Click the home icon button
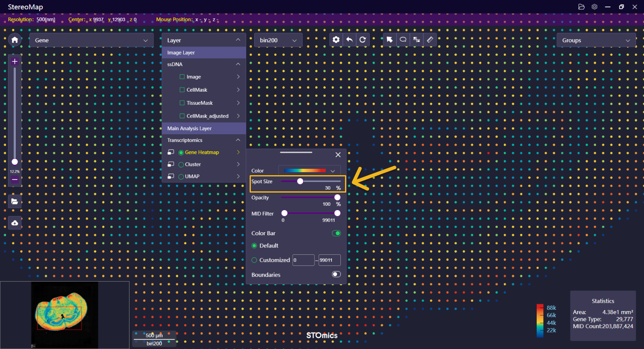644x349 pixels. [x=15, y=40]
